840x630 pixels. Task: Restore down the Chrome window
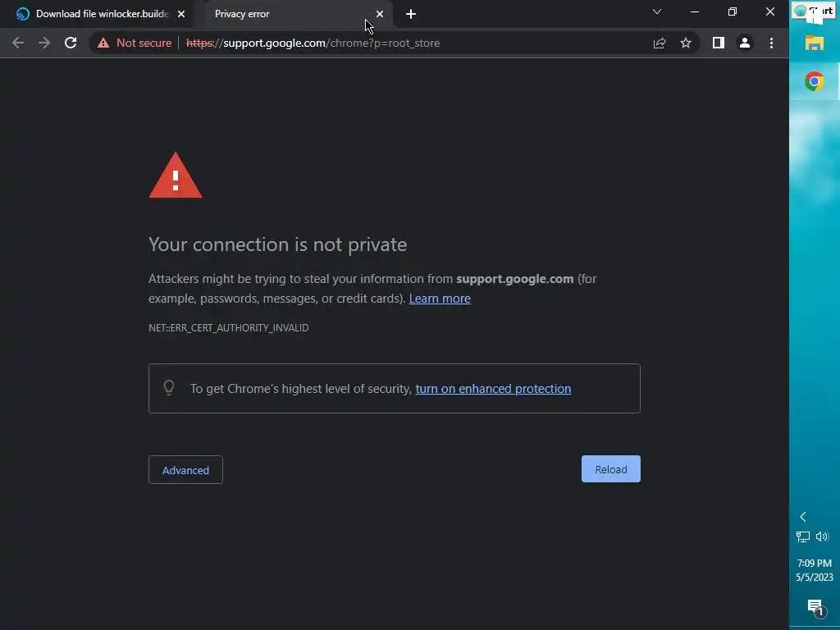click(x=733, y=11)
